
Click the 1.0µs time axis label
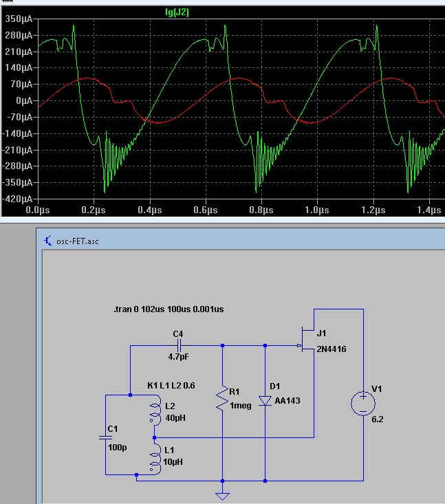point(317,210)
